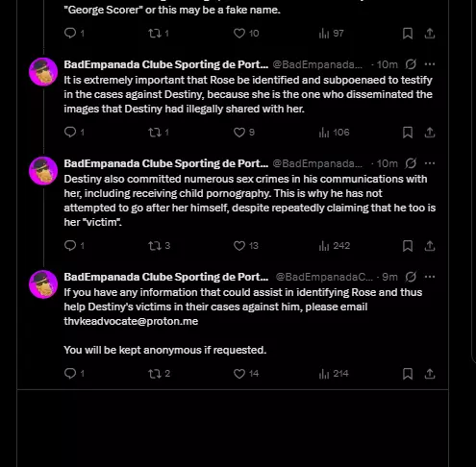Image resolution: width=476 pixels, height=467 pixels.
Task: View analytics showing 106 views
Action: click(334, 133)
